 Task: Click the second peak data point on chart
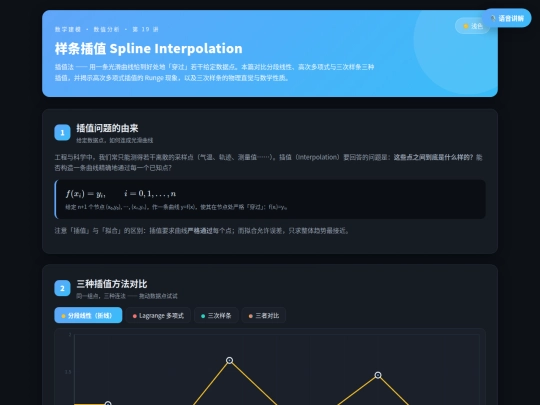pos(378,375)
